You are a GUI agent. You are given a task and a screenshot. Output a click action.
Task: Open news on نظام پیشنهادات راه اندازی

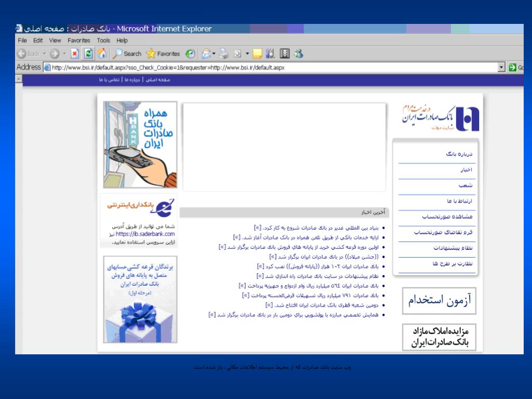[317, 276]
